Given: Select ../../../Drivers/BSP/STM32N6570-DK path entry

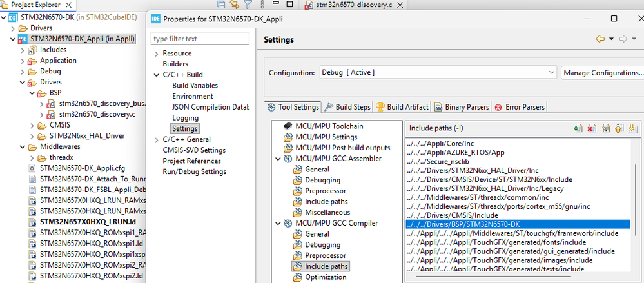Looking at the screenshot, I should click(518, 224).
